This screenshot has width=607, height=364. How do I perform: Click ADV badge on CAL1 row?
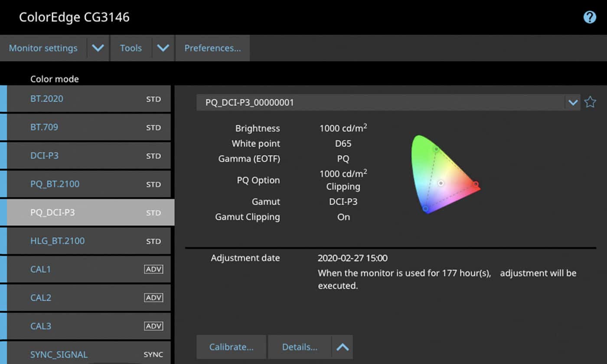pos(153,270)
